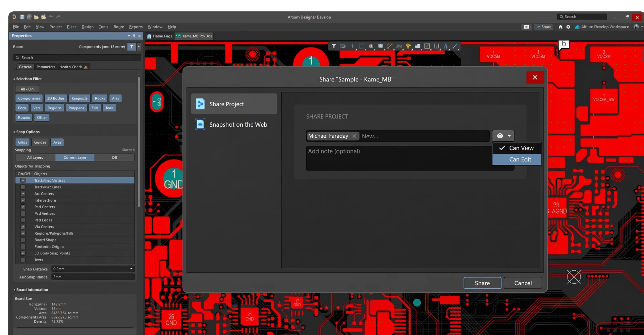Enable Pad Vertices snapping checkbox

(23, 213)
